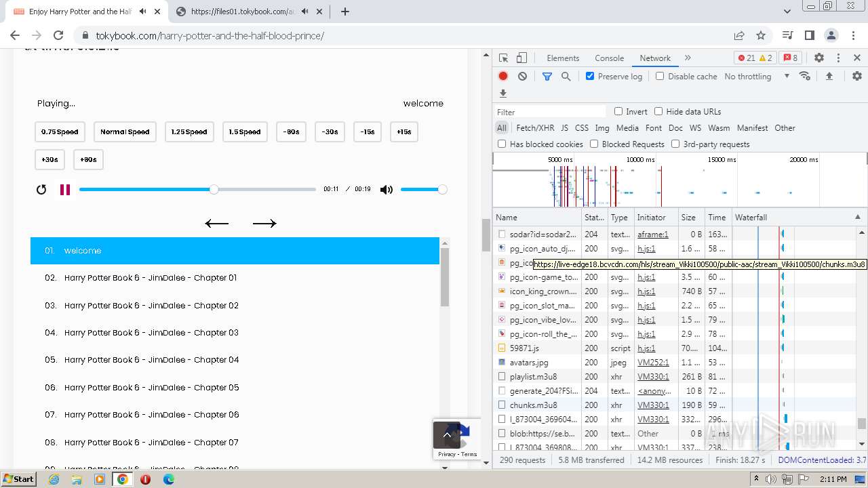Open the Windows Start menu
Screen dimensions: 868x488
(x=19, y=479)
